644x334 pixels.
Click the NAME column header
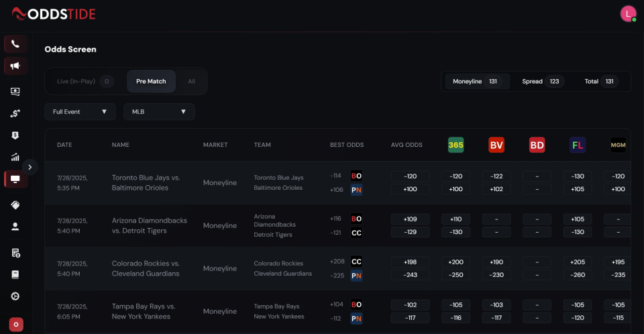(120, 145)
